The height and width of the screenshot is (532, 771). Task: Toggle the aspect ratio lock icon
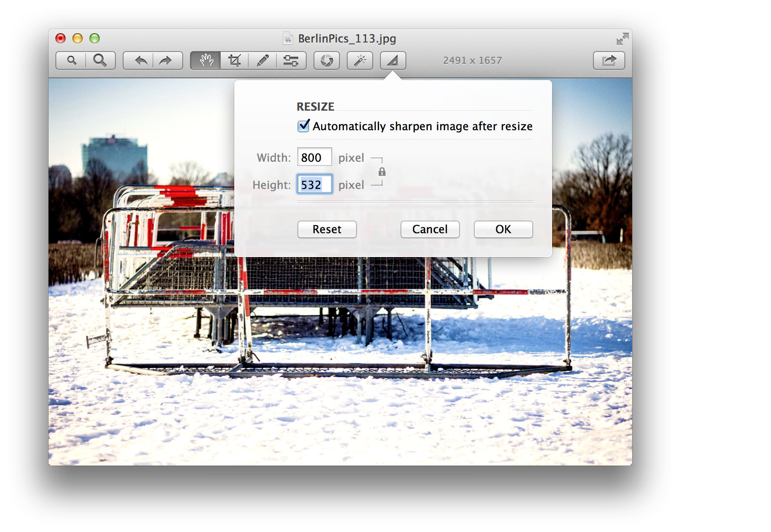pos(382,172)
